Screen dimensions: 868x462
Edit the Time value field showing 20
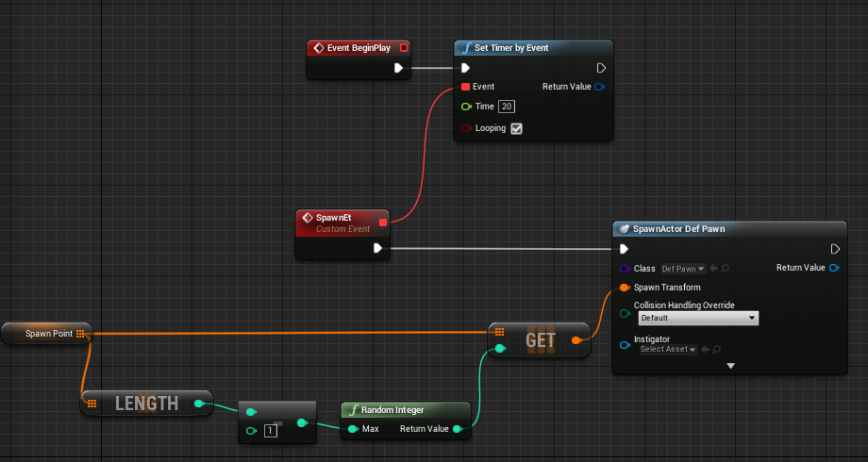click(x=507, y=107)
